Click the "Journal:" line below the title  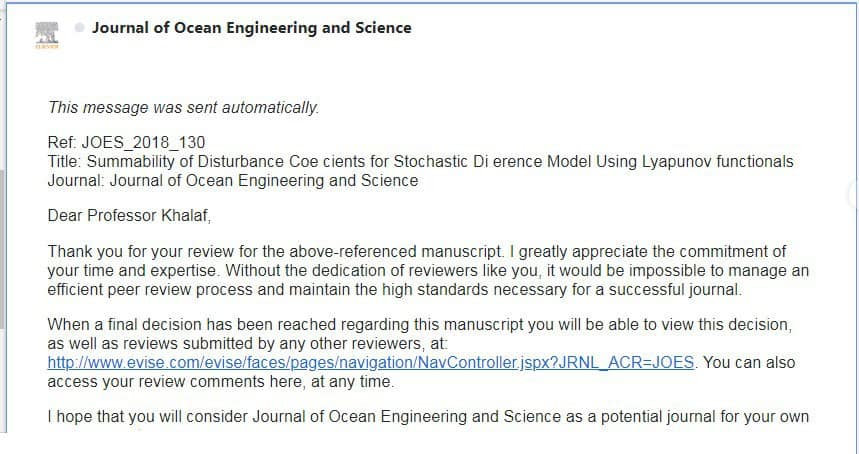click(x=232, y=180)
